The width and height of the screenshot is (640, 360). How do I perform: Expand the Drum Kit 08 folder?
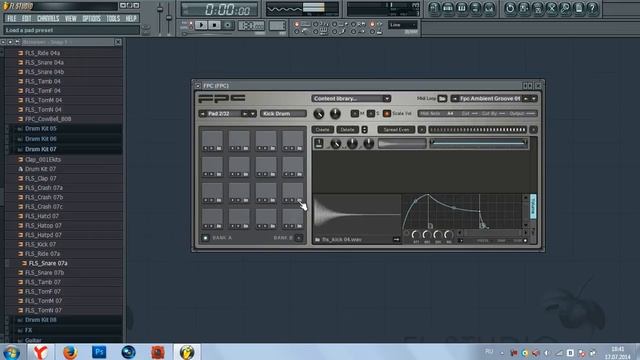pyautogui.click(x=40, y=320)
